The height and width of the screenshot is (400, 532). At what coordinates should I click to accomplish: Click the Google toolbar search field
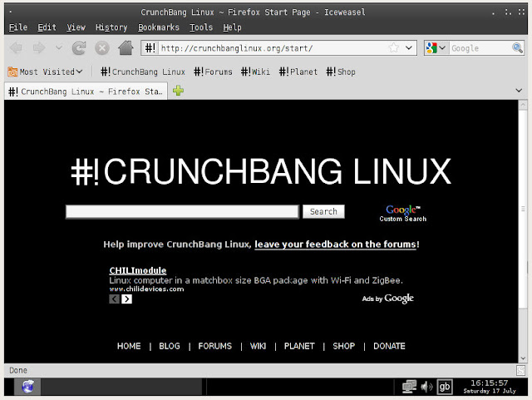point(480,48)
